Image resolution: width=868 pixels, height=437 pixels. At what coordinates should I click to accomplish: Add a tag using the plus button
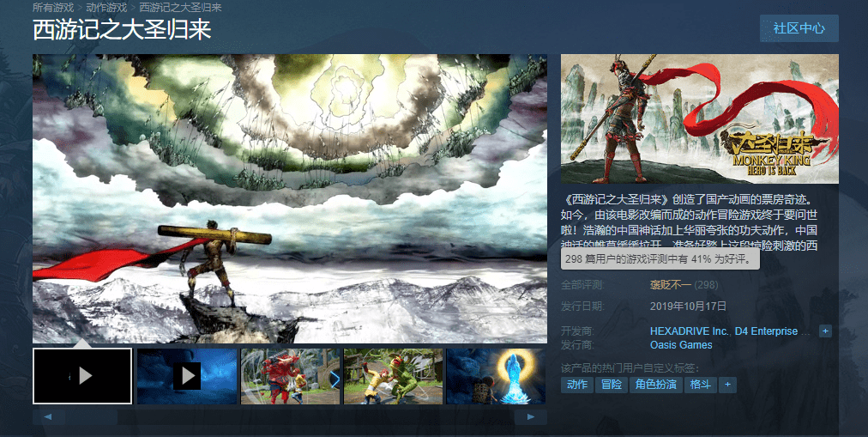point(727,385)
